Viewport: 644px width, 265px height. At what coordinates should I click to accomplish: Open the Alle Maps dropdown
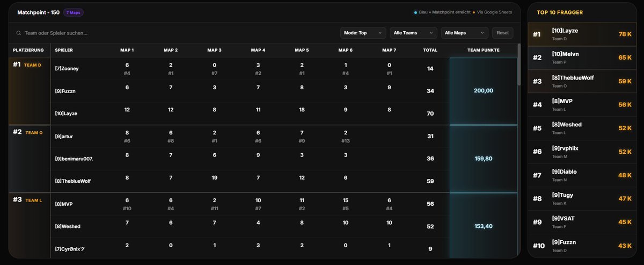[465, 33]
